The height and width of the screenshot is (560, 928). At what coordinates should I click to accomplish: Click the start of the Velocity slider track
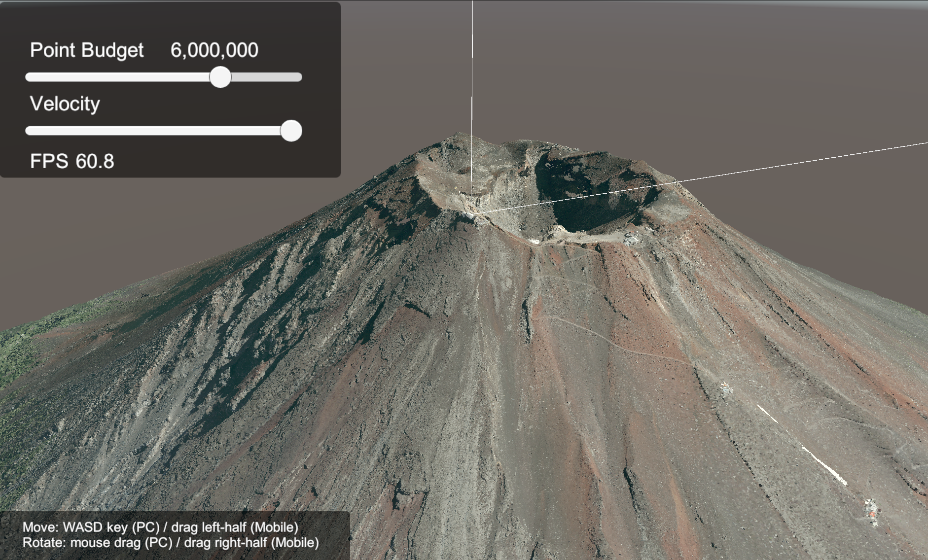[x=31, y=131]
